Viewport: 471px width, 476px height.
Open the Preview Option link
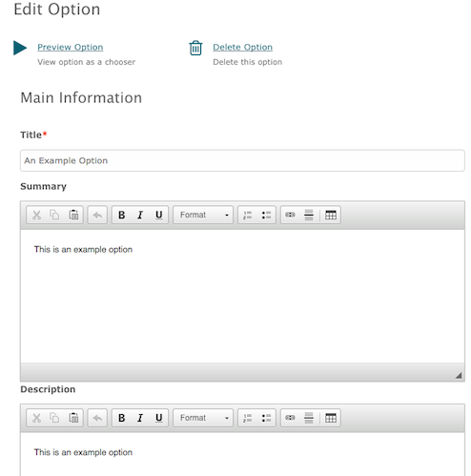click(x=71, y=47)
